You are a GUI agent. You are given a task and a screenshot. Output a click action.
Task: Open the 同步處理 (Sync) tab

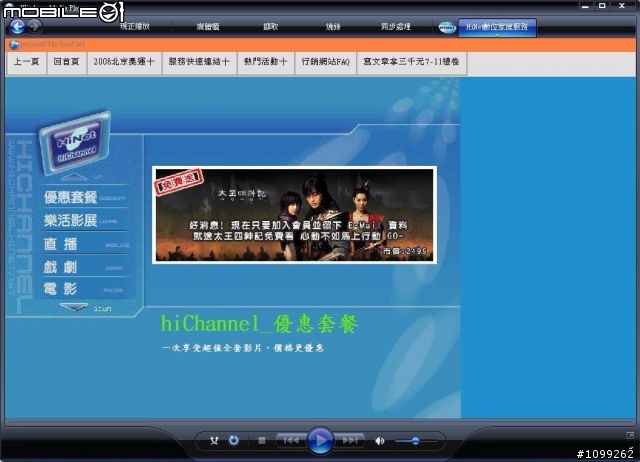point(396,27)
